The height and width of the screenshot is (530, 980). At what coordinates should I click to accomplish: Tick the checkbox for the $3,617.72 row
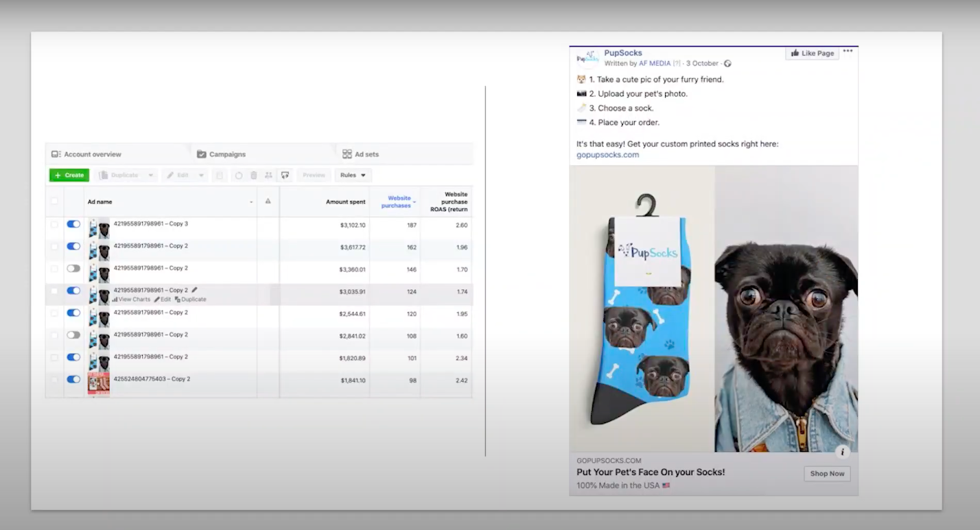point(54,246)
